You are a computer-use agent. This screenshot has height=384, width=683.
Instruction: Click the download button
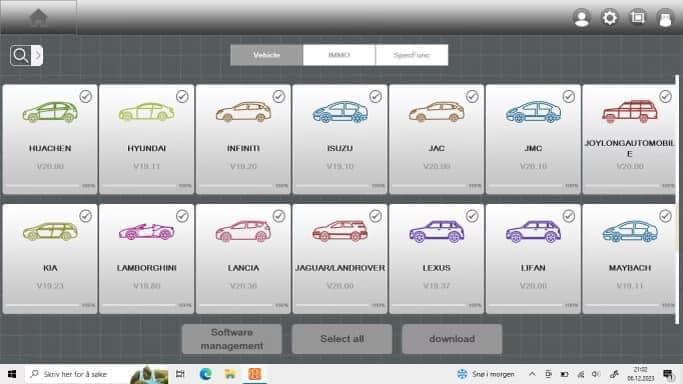(452, 339)
